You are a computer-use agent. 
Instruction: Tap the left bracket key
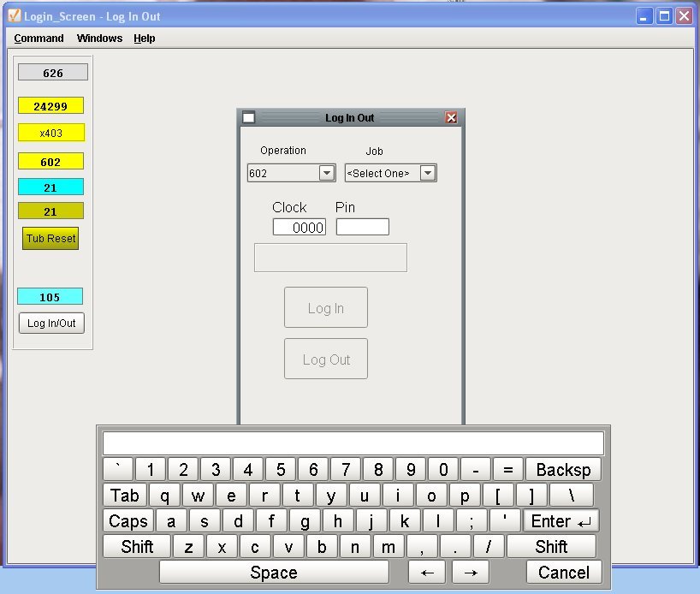click(x=498, y=496)
